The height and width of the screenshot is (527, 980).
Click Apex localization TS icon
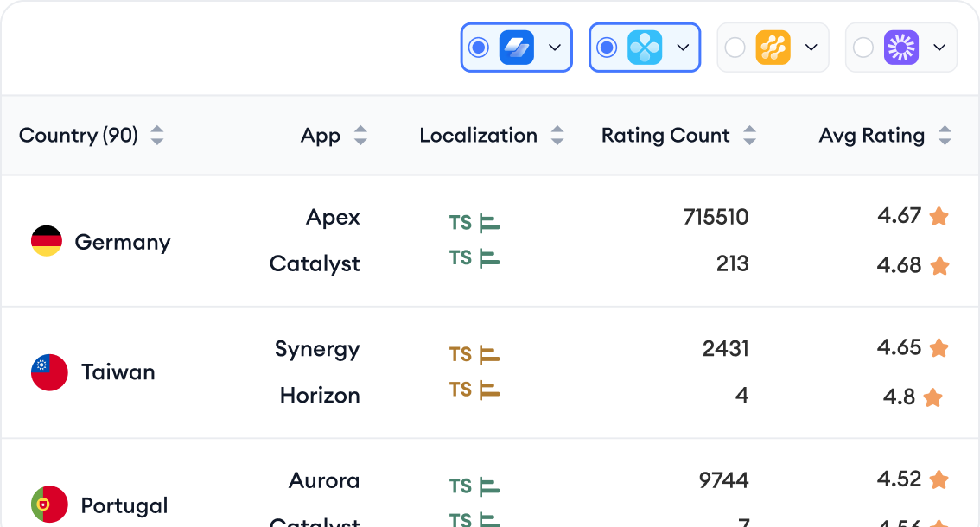coord(474,223)
